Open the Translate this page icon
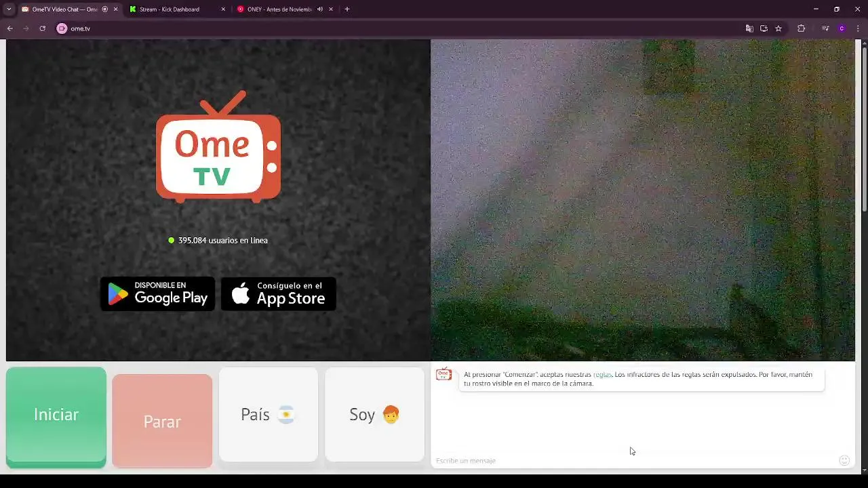The image size is (868, 488). pyautogui.click(x=749, y=28)
